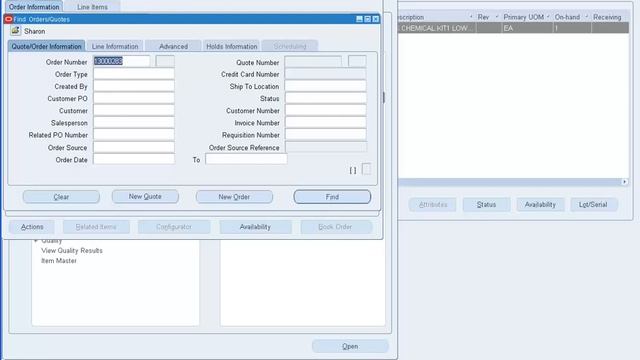
Task: Click the Find button
Action: tap(332, 197)
